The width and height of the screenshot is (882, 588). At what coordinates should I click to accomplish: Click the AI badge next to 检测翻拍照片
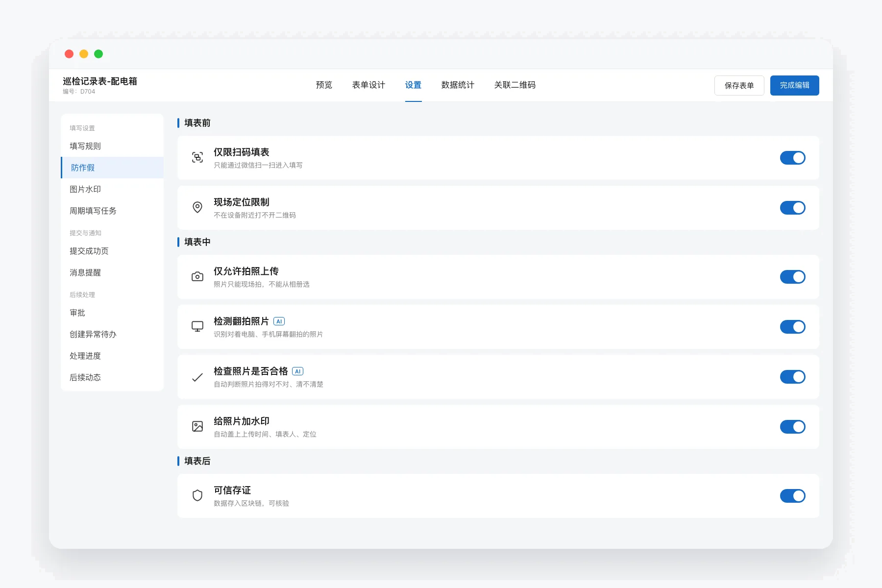[279, 321]
